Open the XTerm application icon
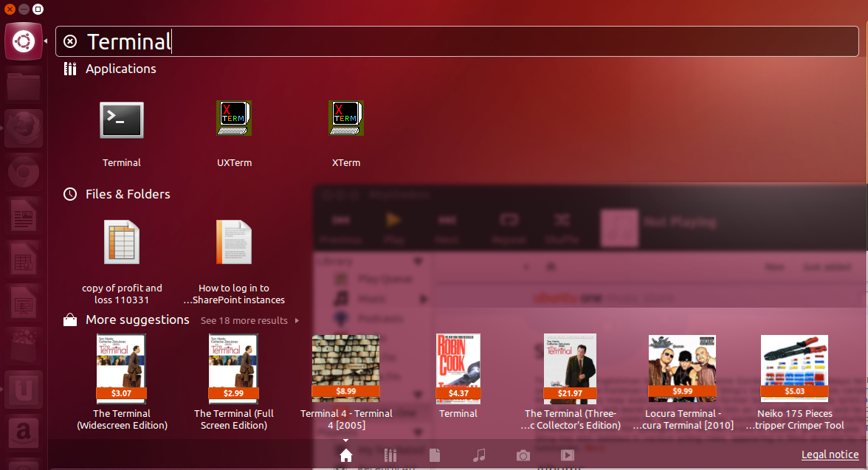This screenshot has width=868, height=470. (x=346, y=118)
